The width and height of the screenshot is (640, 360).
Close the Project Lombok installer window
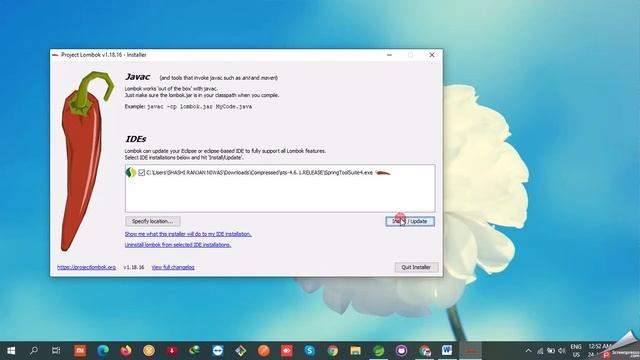(432, 55)
